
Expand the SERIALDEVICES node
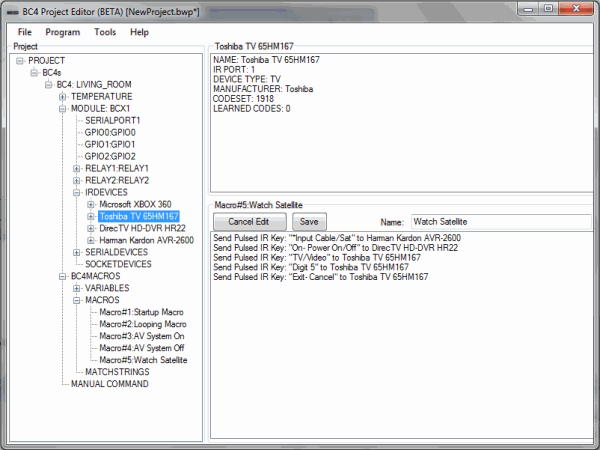click(77, 253)
